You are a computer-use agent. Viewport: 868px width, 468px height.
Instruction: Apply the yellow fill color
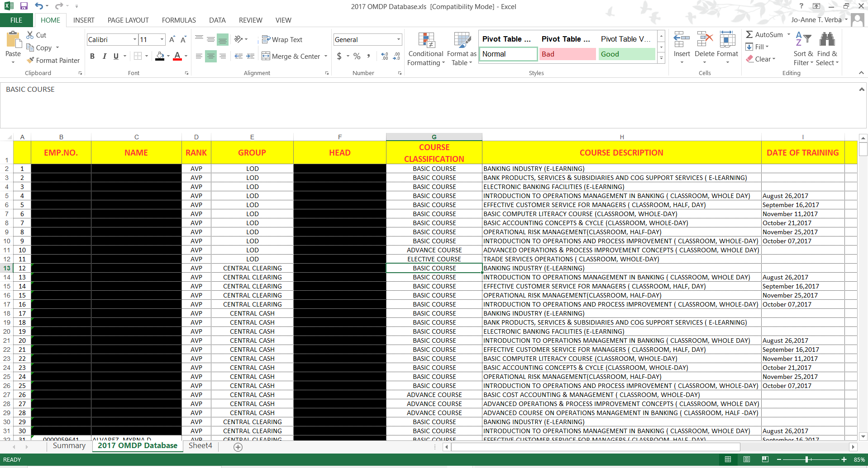(x=160, y=56)
